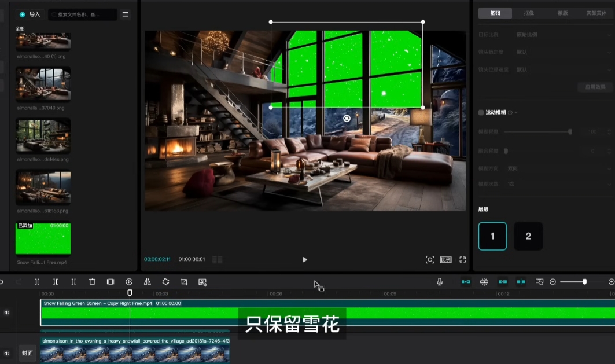The height and width of the screenshot is (364, 615).
Task: Click the rotation handle in preview
Action: click(x=347, y=119)
